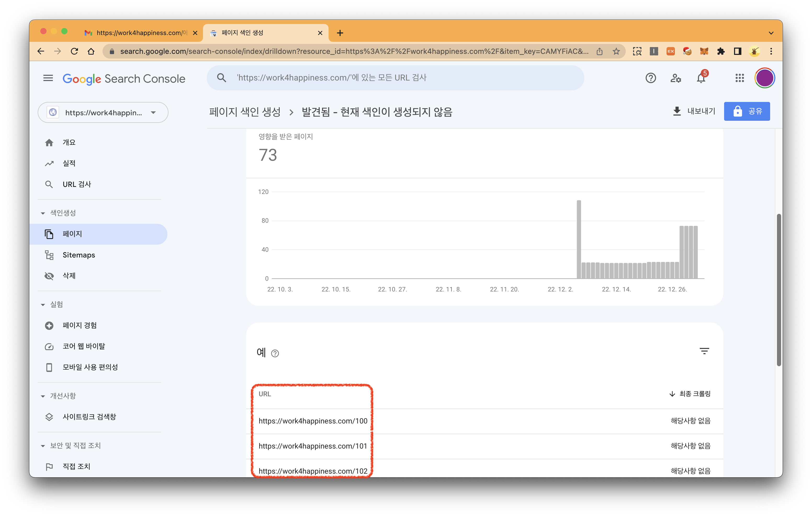Open the user settings icon in the top bar
The image size is (812, 516).
click(x=676, y=78)
